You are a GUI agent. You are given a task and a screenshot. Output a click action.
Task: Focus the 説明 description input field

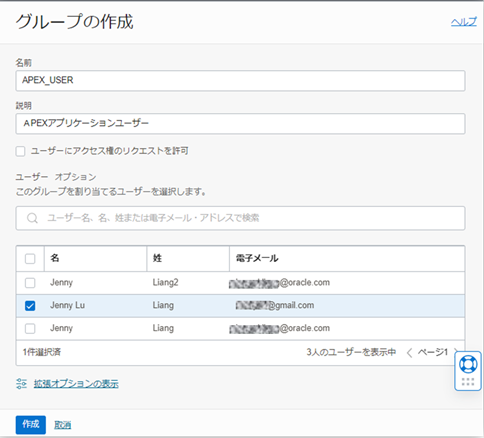point(240,124)
